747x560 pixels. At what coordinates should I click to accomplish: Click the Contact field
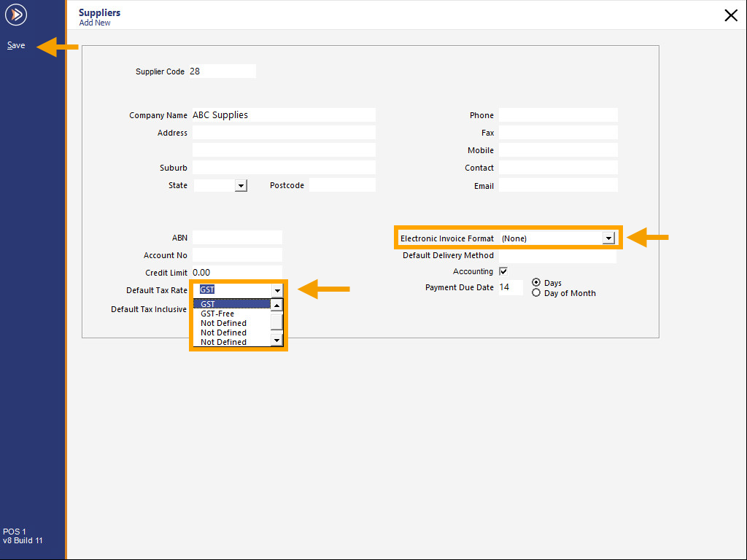pos(558,168)
